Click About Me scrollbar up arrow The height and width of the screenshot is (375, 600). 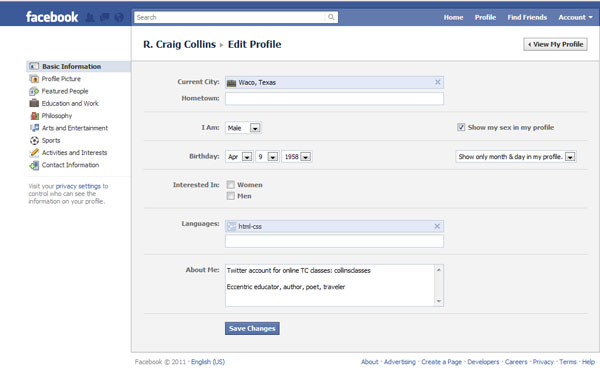(439, 270)
